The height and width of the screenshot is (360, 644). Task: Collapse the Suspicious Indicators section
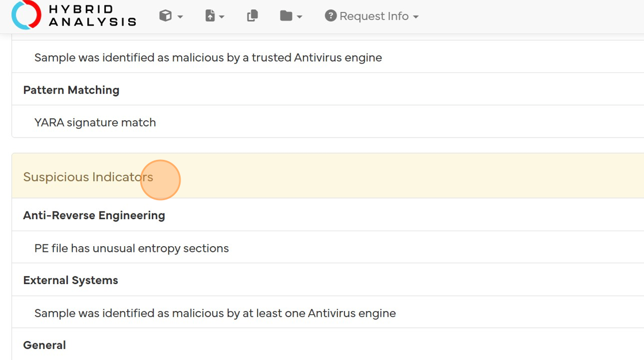point(88,177)
